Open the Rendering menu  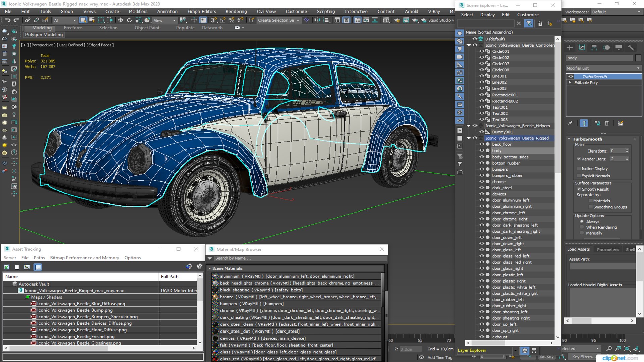(x=236, y=11)
